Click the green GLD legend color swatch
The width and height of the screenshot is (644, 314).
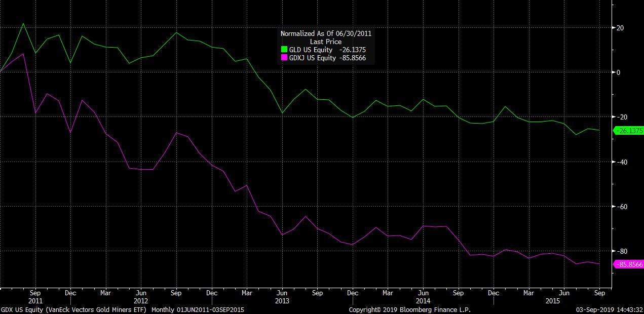tap(284, 50)
